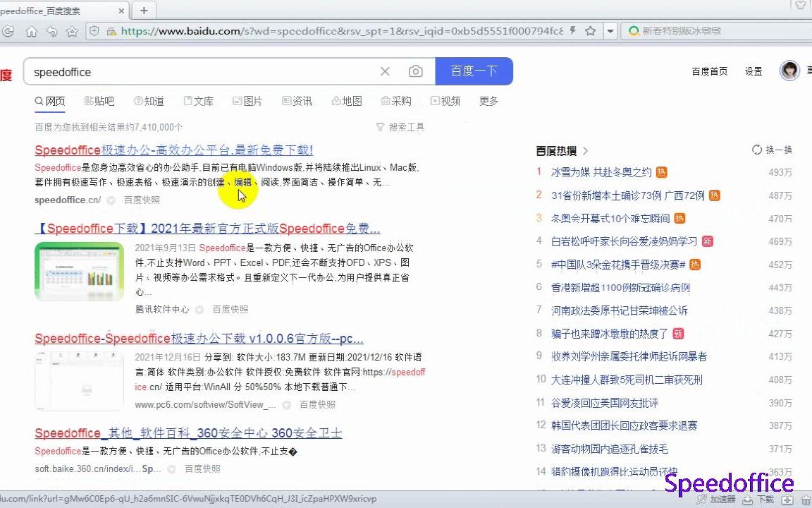Image resolution: width=812 pixels, height=508 pixels.
Task: Reload the page with the refresh icon
Action: (7, 31)
